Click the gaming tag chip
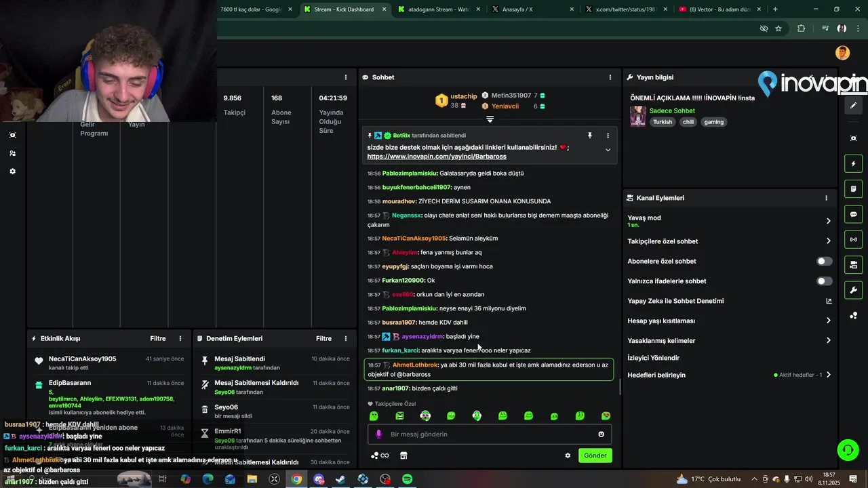This screenshot has width=868, height=488. click(x=713, y=122)
